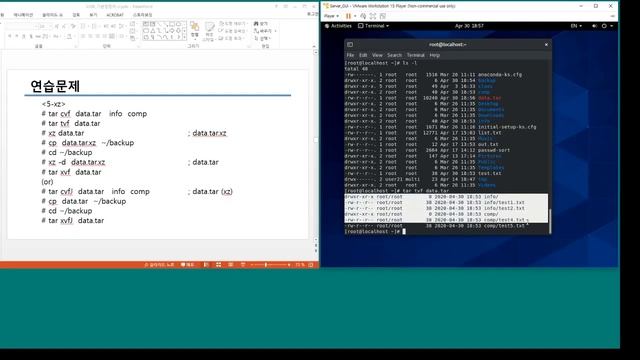
Task: Open Shape Effects dropdown in PowerPoint
Action: point(232,38)
